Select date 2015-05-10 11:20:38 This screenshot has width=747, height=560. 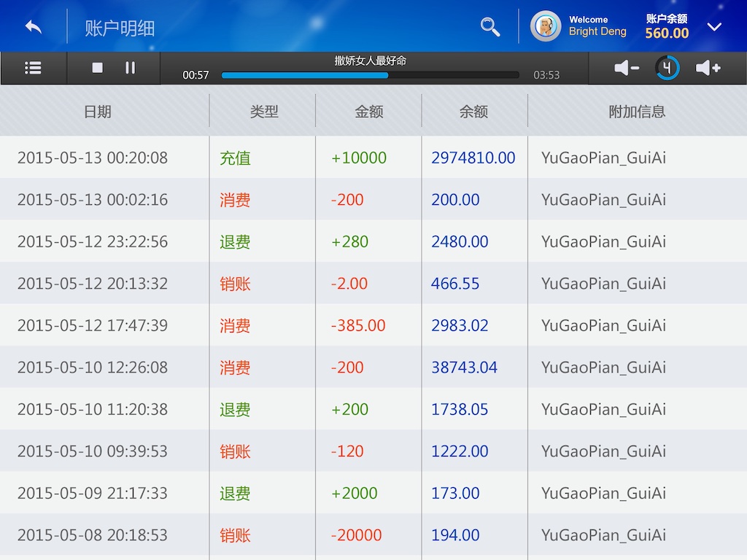pos(93,409)
